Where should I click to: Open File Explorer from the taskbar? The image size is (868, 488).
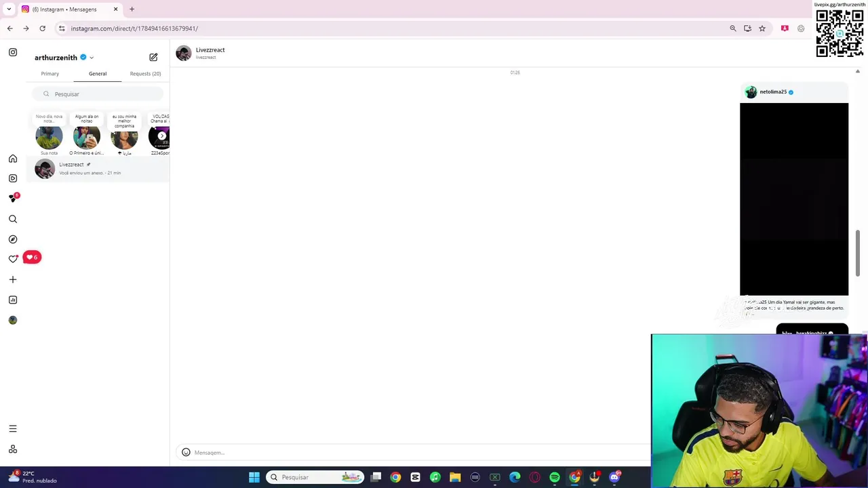455,477
